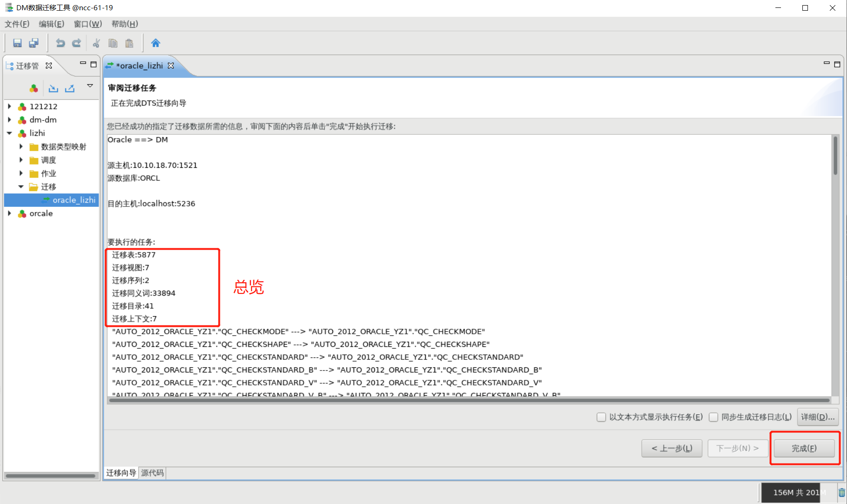Collapse the lizhi project node
The image size is (847, 504).
tap(10, 133)
